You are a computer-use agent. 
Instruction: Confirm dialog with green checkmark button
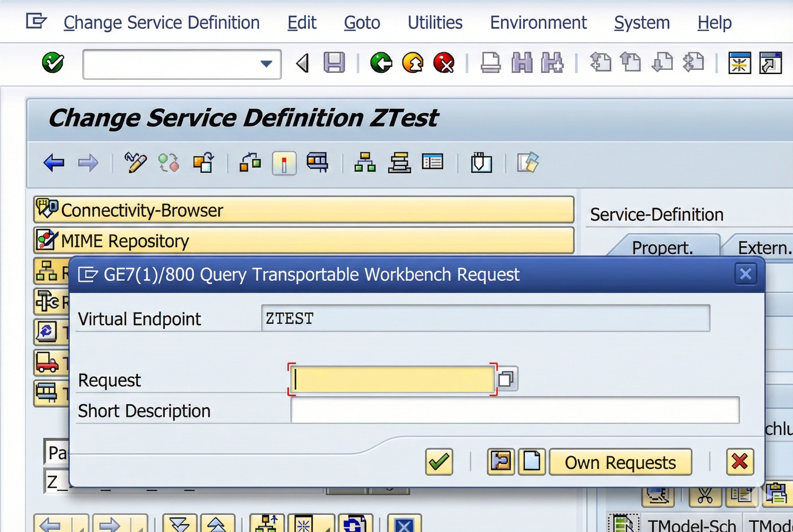pyautogui.click(x=439, y=462)
